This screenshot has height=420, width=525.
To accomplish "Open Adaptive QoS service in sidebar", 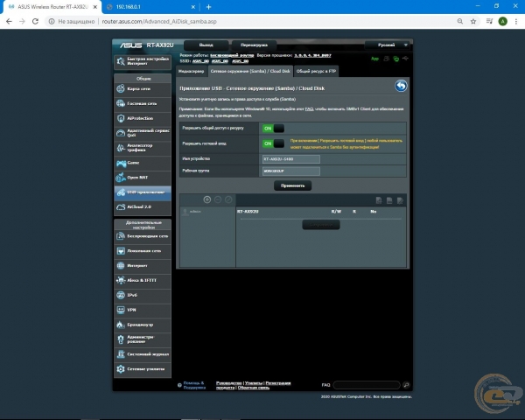I will [143, 133].
